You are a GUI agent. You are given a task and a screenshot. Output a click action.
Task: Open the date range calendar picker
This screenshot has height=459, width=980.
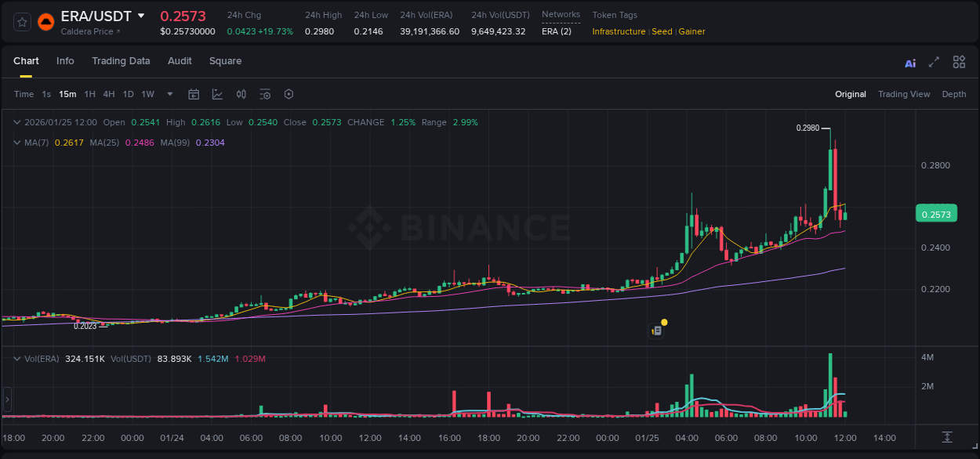pyautogui.click(x=194, y=94)
